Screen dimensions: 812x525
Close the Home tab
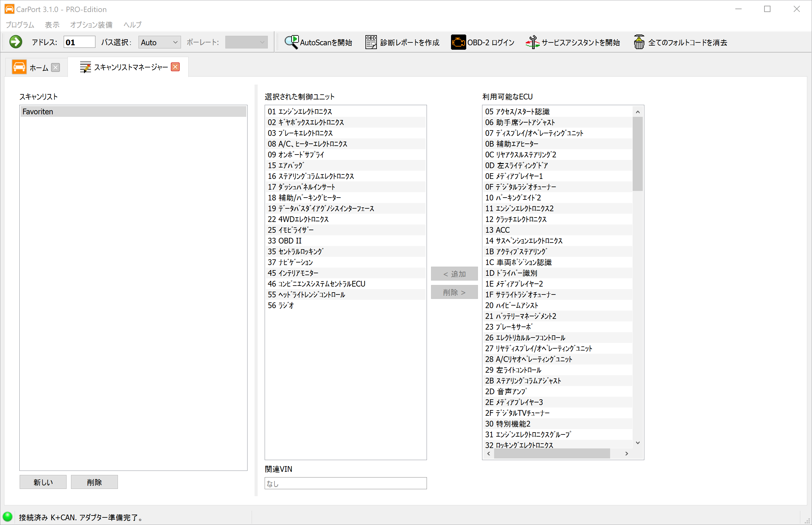click(x=55, y=67)
